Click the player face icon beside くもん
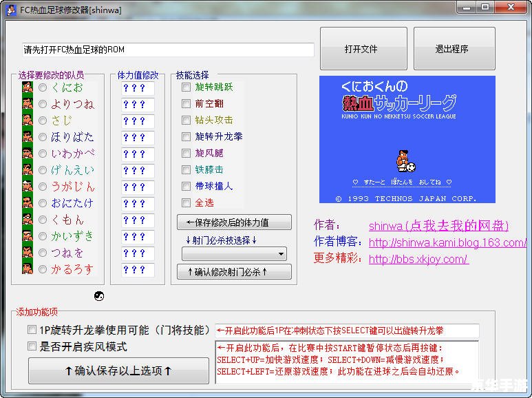532x398 pixels. 28,220
